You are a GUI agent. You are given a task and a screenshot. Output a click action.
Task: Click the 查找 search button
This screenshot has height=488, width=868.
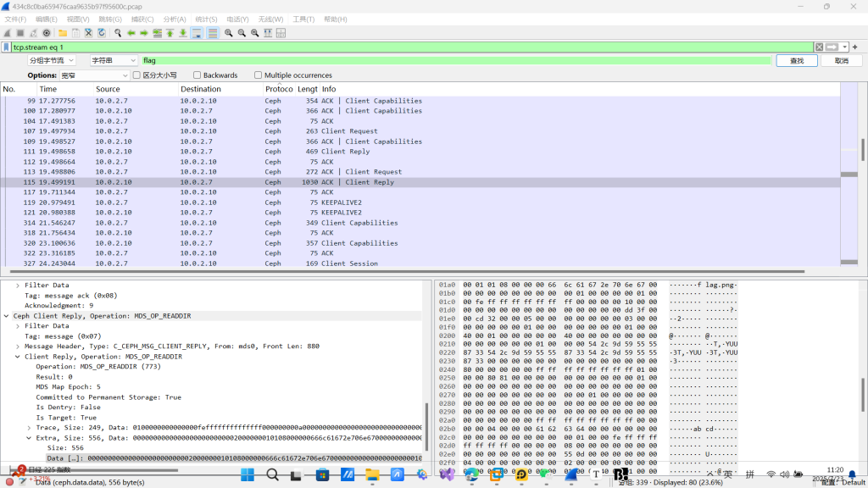tap(796, 61)
